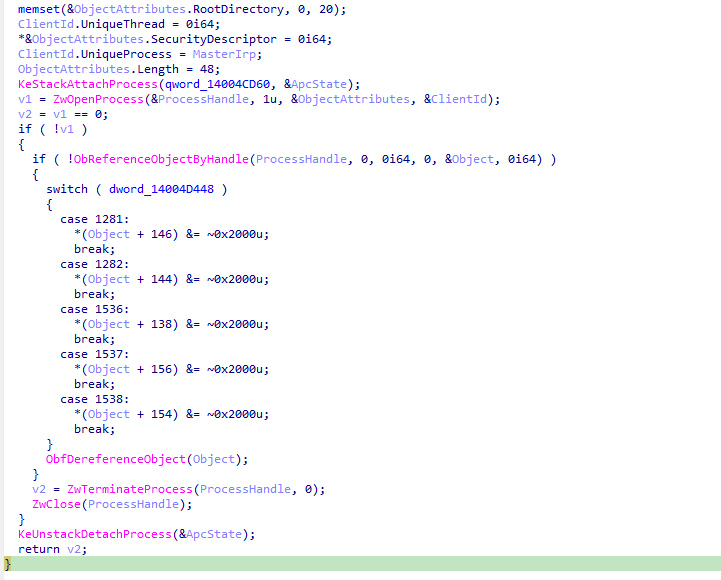The width and height of the screenshot is (721, 580).
Task: Select &Object argument in ObReferenceObjectByHandle
Action: pos(469,159)
